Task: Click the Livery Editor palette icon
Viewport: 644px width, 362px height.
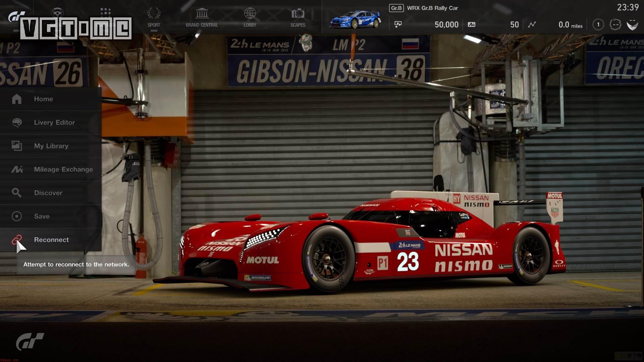Action: click(17, 122)
